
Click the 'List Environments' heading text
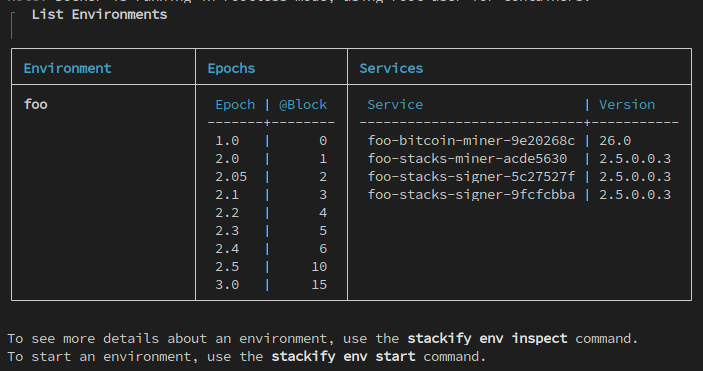100,15
